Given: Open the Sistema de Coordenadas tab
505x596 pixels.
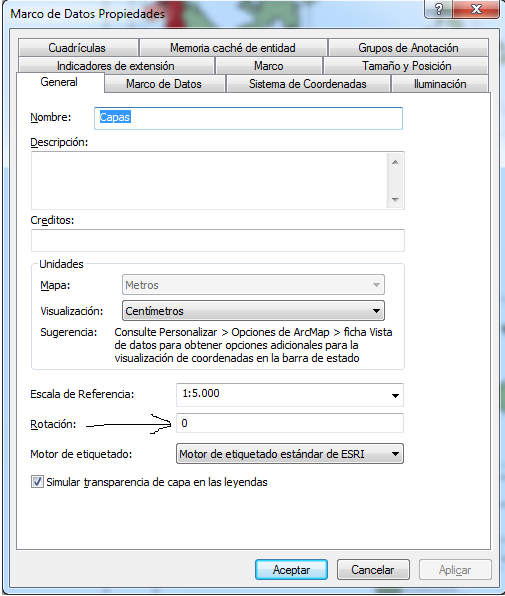Looking at the screenshot, I should click(308, 84).
